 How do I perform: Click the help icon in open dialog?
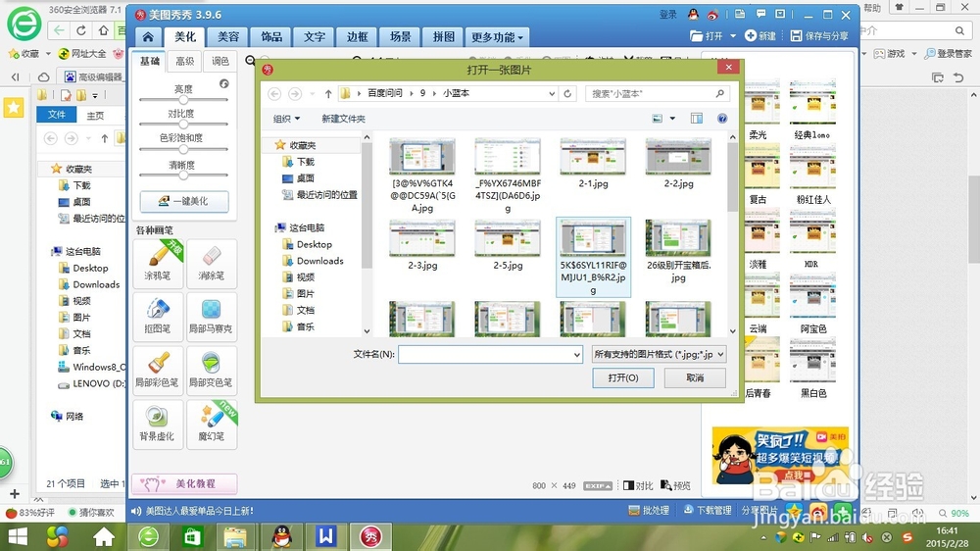pyautogui.click(x=722, y=119)
